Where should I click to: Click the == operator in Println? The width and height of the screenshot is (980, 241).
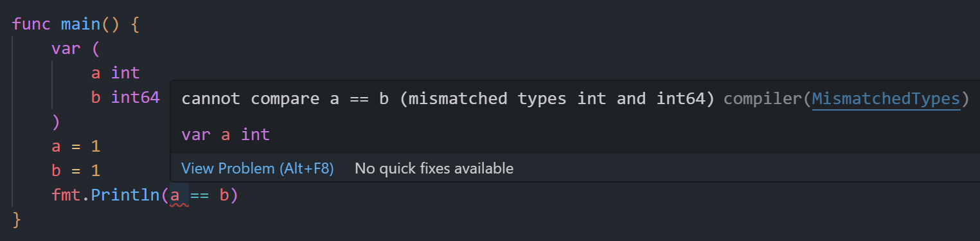pyautogui.click(x=199, y=195)
